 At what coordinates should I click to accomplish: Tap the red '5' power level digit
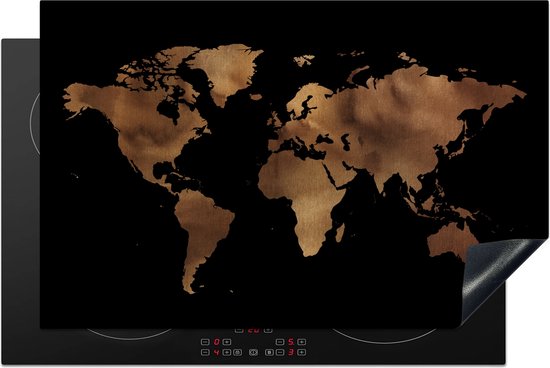(291, 342)
